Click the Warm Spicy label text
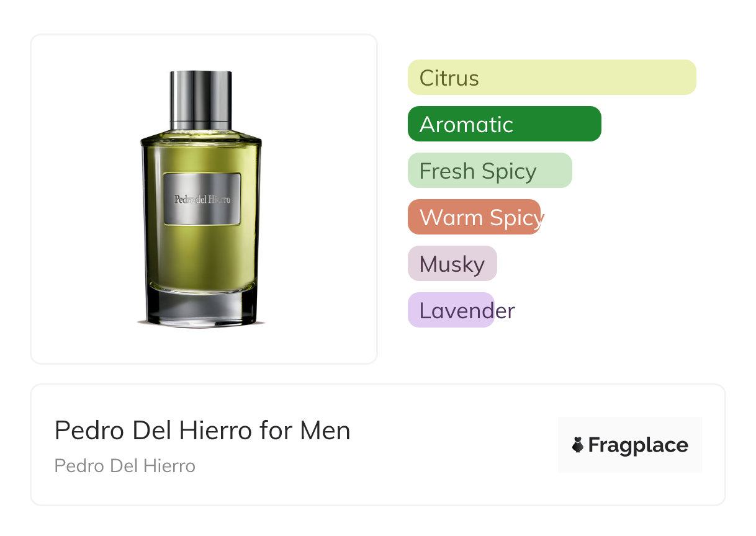 pyautogui.click(x=482, y=218)
